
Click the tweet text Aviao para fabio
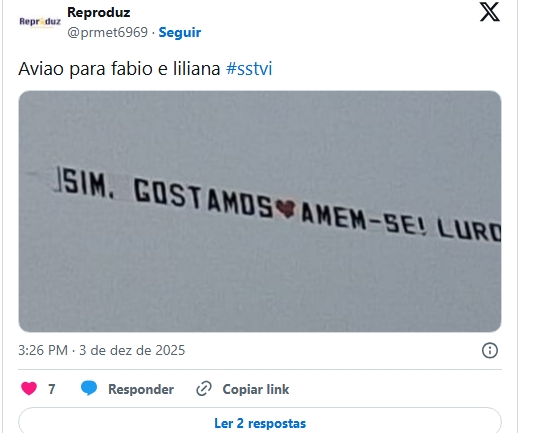click(87, 68)
